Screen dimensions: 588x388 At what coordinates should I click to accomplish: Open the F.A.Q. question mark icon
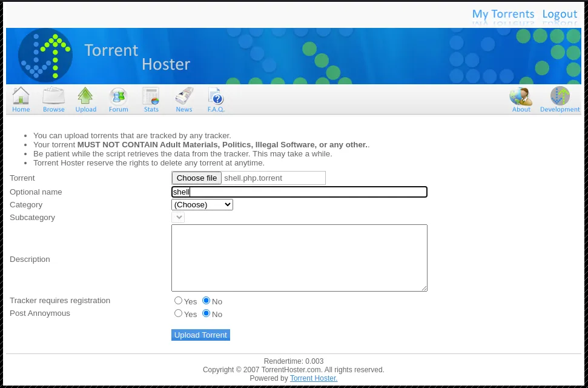pyautogui.click(x=216, y=96)
